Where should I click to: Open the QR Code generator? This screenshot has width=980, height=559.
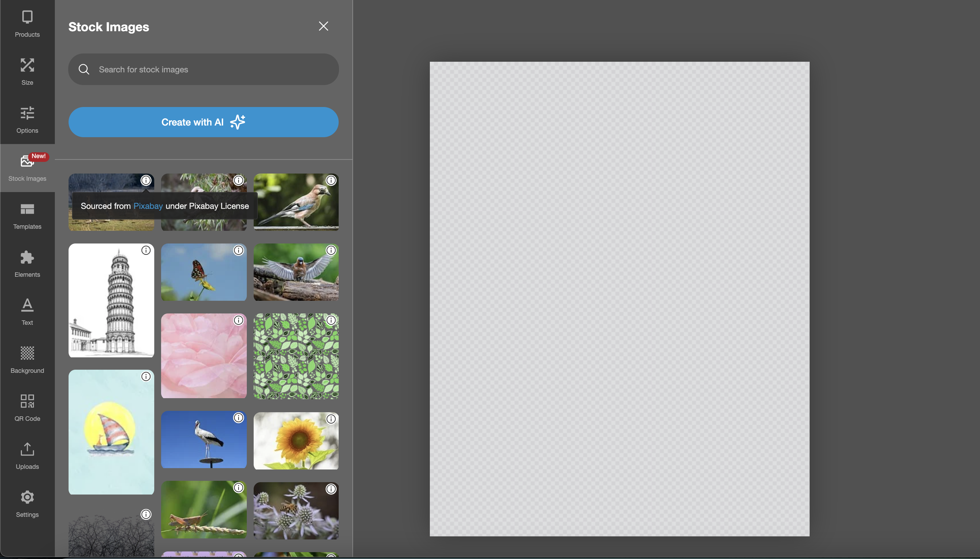tap(27, 408)
